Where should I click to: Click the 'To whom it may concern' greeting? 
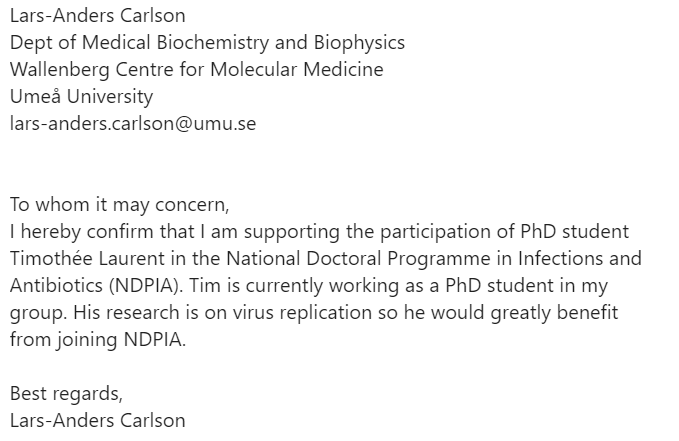[120, 204]
